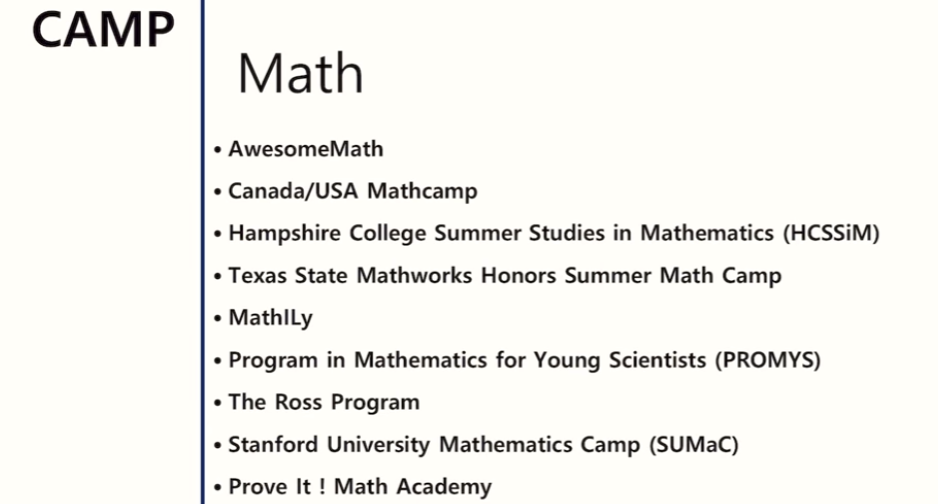938x504 pixels.
Task: Click the CAMP heading text
Action: 103,30
